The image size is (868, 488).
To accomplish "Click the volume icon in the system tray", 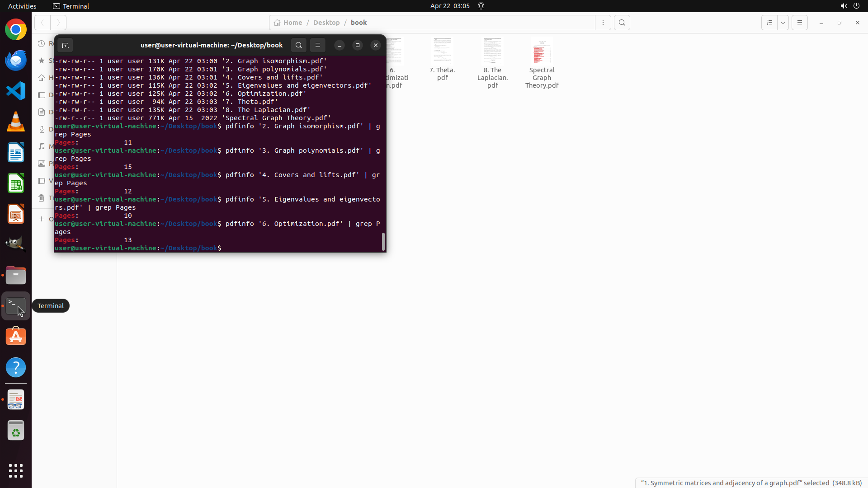I will [844, 6].
